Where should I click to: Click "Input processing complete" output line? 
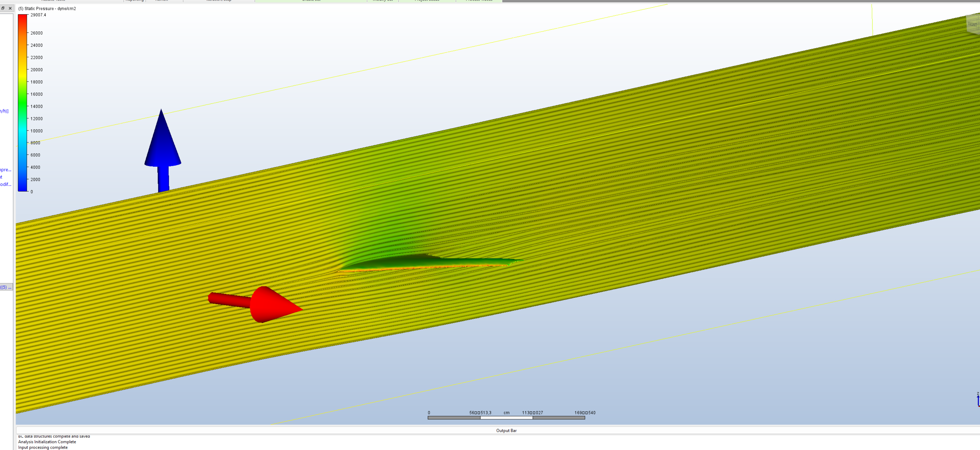(43, 447)
